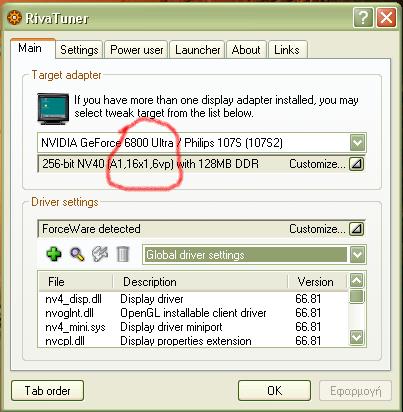Expand Customize arrow beside ForceWare detected
Screen dimensions: 403x412
coord(356,229)
